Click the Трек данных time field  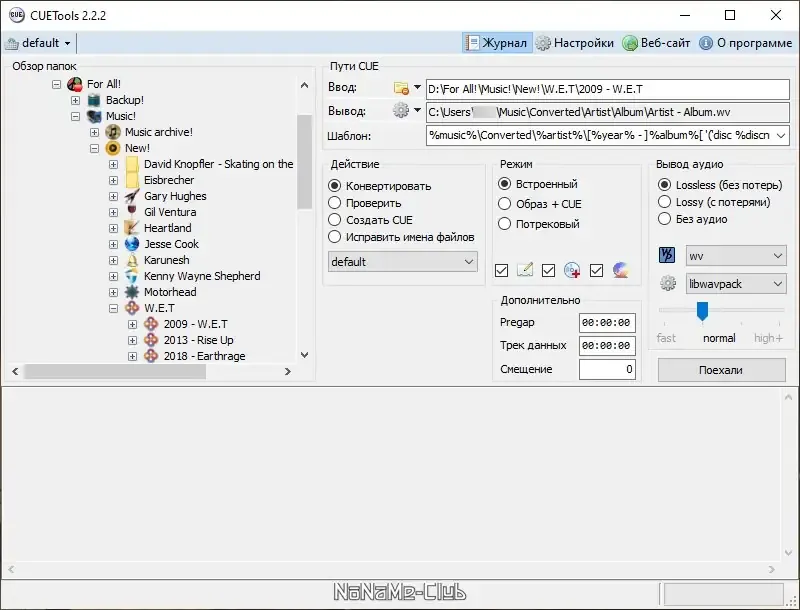[607, 346]
